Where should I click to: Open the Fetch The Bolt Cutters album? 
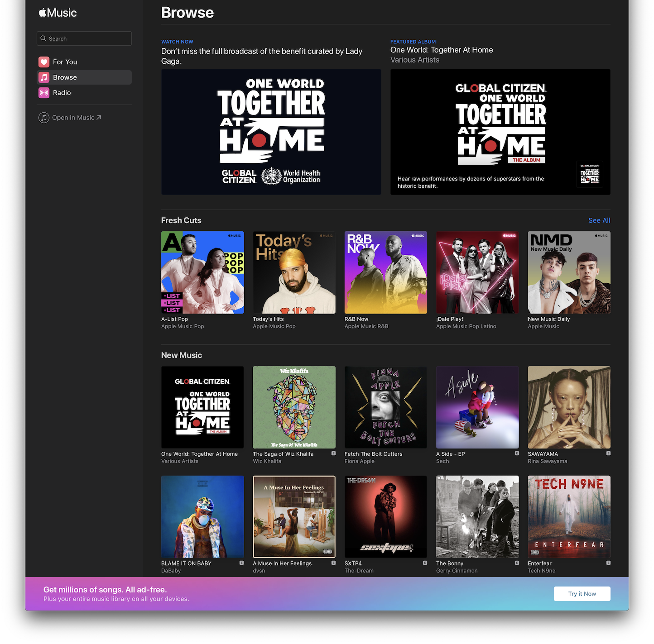coord(385,407)
